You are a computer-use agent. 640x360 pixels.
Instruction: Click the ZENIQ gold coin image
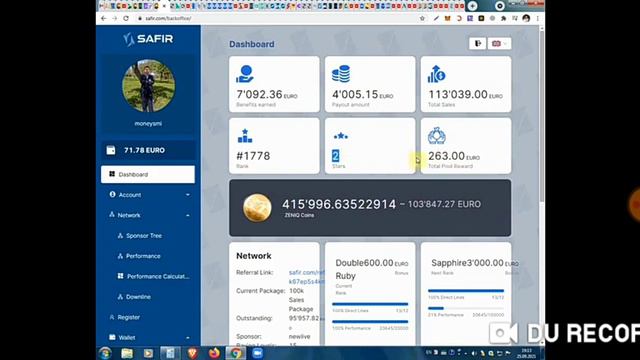coord(257,208)
